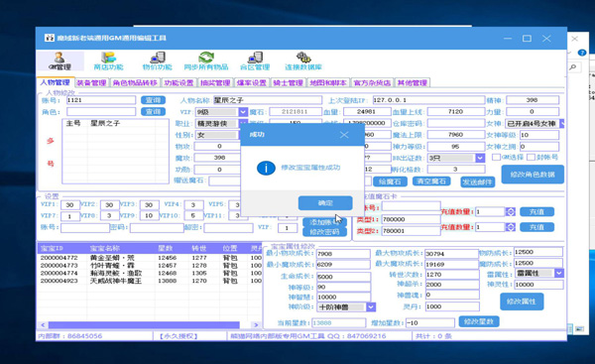Open the 合区管理 toolbar icon

(255, 61)
